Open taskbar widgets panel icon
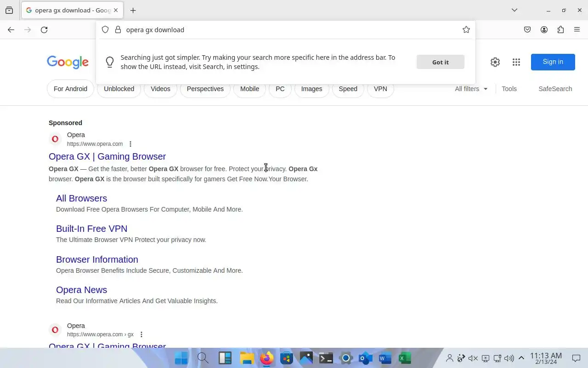Viewport: 588px width, 368px height. 225,358
